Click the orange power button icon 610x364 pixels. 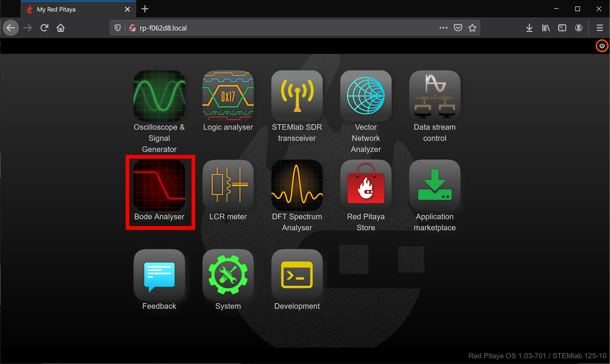602,46
